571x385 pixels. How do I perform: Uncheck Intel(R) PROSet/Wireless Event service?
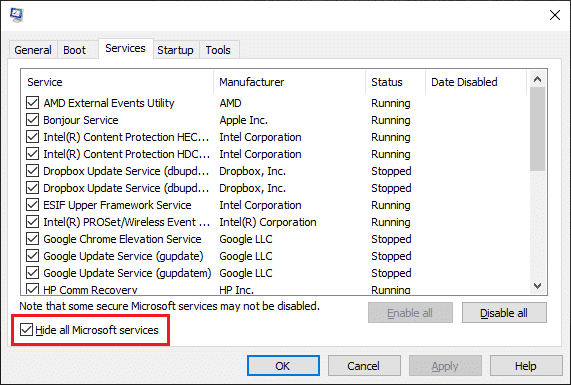32,222
